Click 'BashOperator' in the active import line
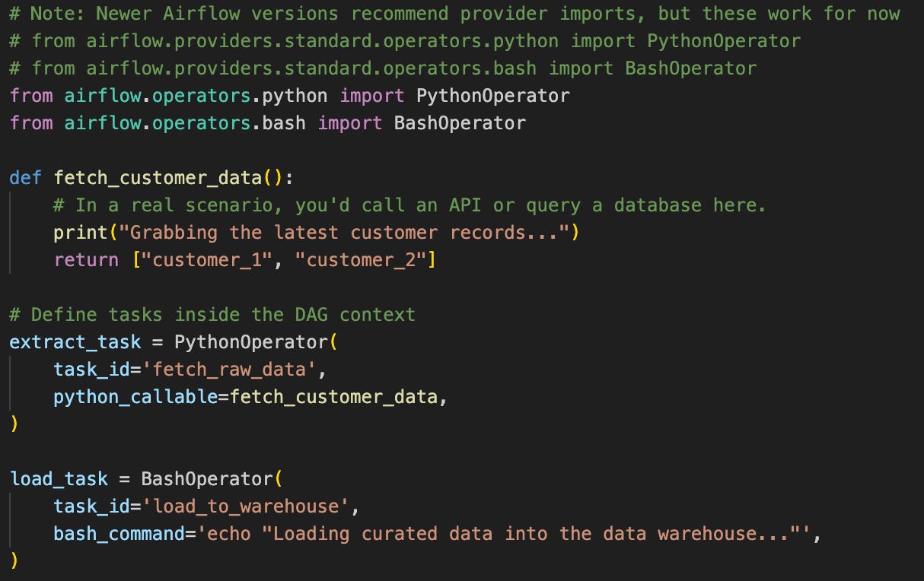The height and width of the screenshot is (581, 924). pos(460,123)
